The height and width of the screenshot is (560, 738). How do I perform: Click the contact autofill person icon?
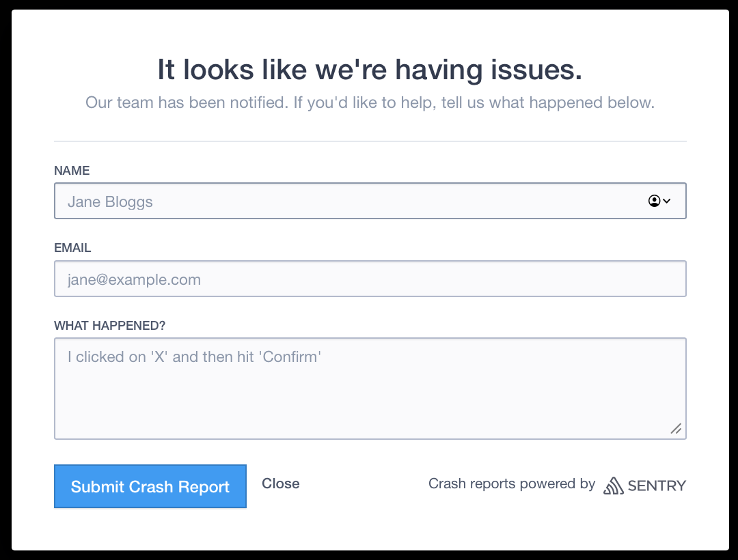[x=654, y=201]
